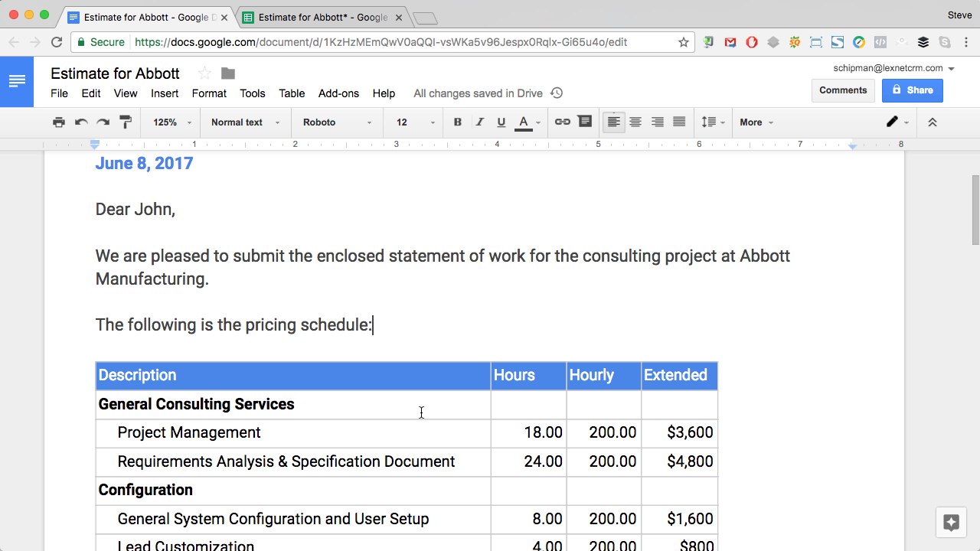
Task: Toggle Bold formatting
Action: [x=458, y=122]
